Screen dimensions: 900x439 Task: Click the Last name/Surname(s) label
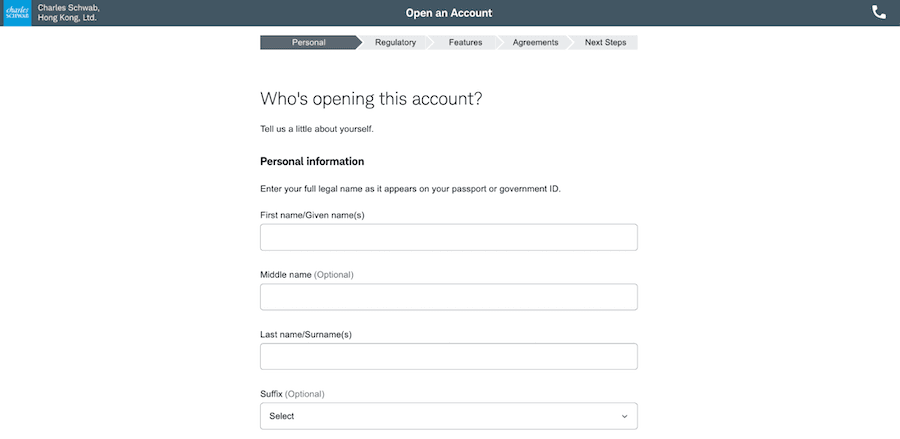[306, 334]
